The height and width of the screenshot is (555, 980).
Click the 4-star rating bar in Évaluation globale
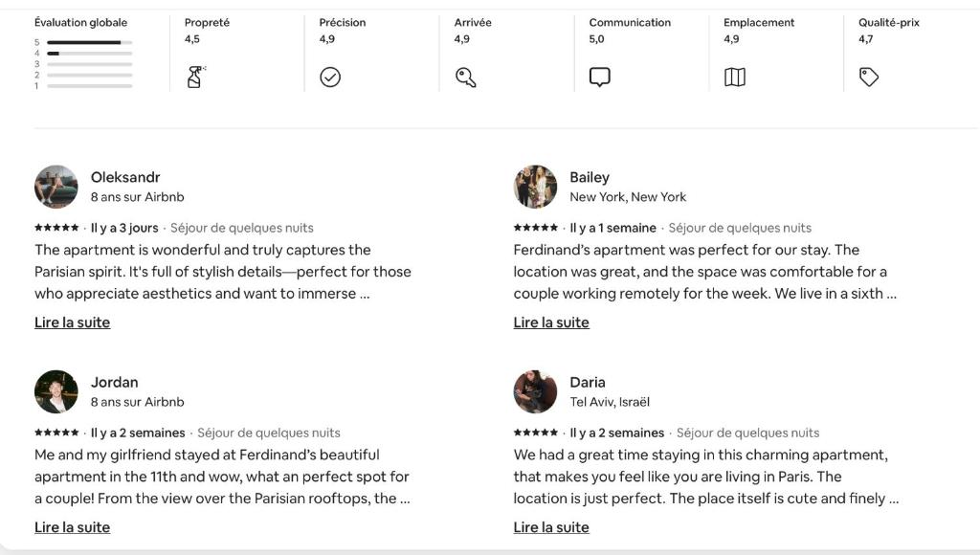point(89,54)
